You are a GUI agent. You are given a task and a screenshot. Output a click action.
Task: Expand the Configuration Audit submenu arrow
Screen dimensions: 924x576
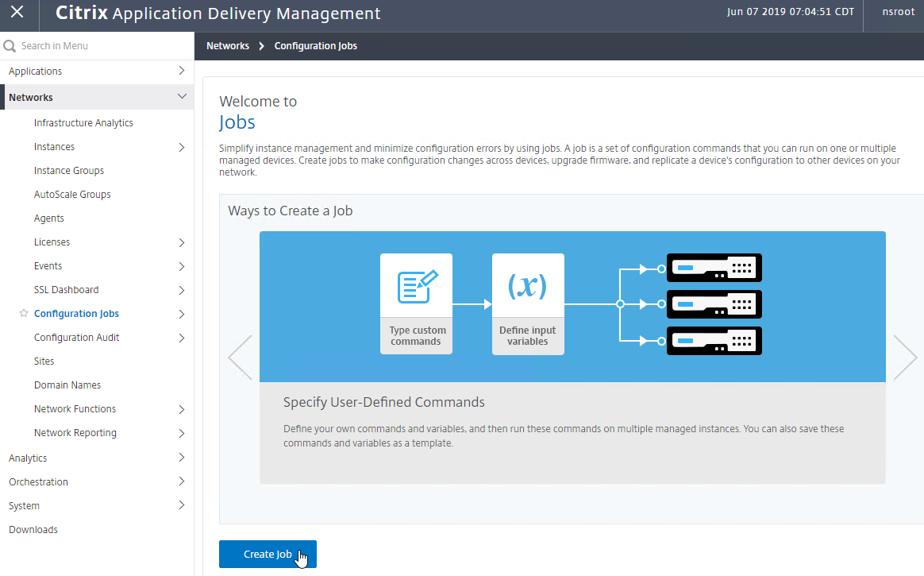pos(182,338)
